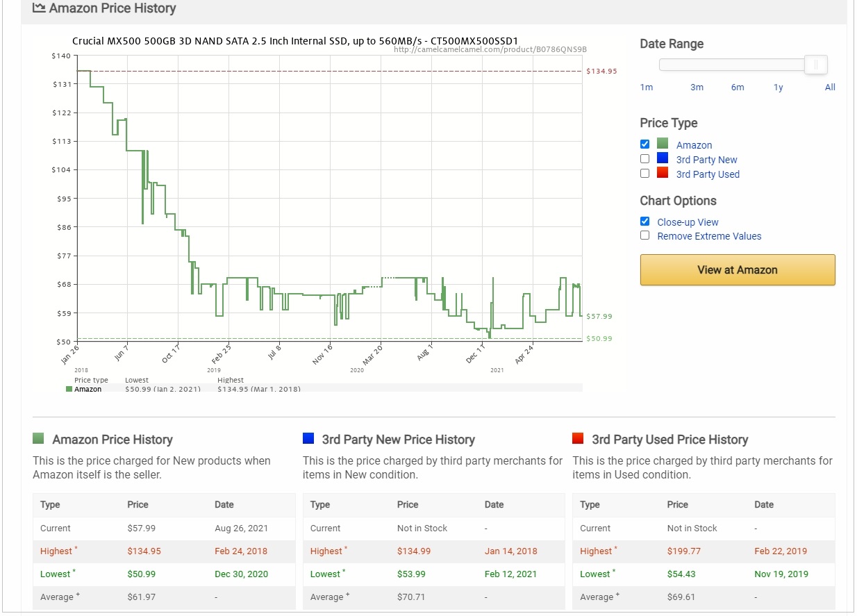Click the chart icon beside Amazon Price History heading

(x=39, y=8)
